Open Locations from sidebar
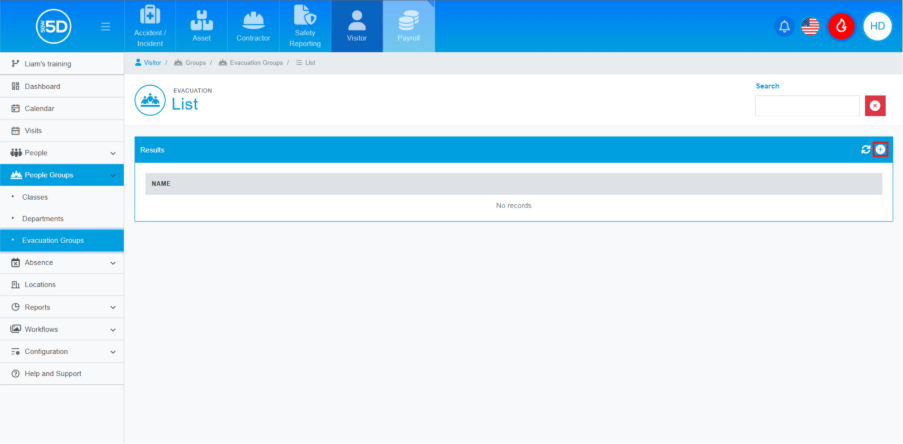The height and width of the screenshot is (444, 903). [62, 284]
